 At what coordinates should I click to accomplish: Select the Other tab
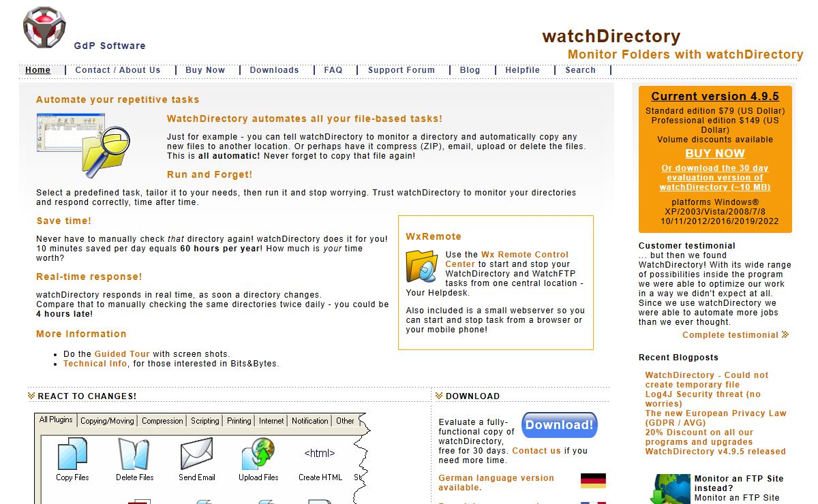(346, 421)
